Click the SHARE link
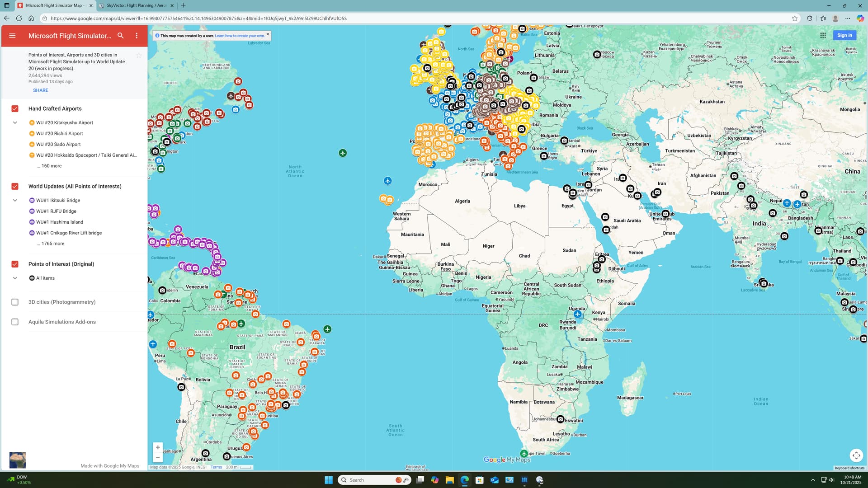Image resolution: width=868 pixels, height=488 pixels. click(40, 90)
